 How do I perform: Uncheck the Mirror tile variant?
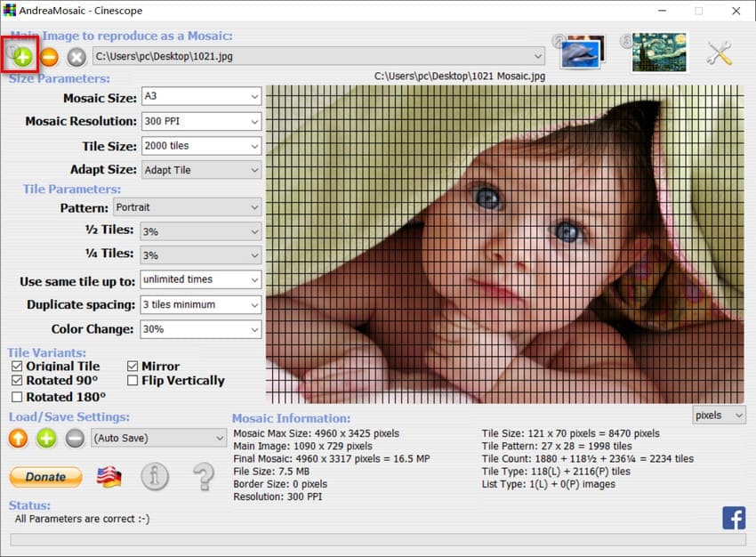coord(133,366)
